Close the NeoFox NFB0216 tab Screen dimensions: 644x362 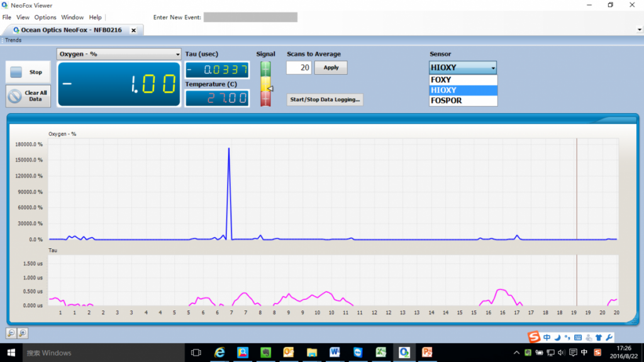tap(133, 30)
